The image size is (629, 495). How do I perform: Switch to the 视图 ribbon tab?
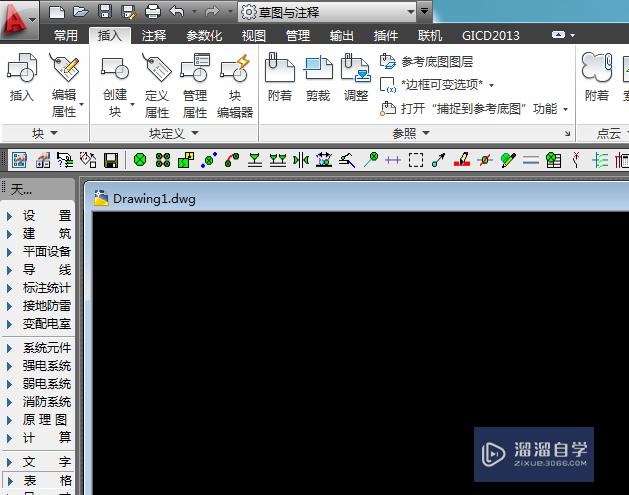tap(254, 35)
